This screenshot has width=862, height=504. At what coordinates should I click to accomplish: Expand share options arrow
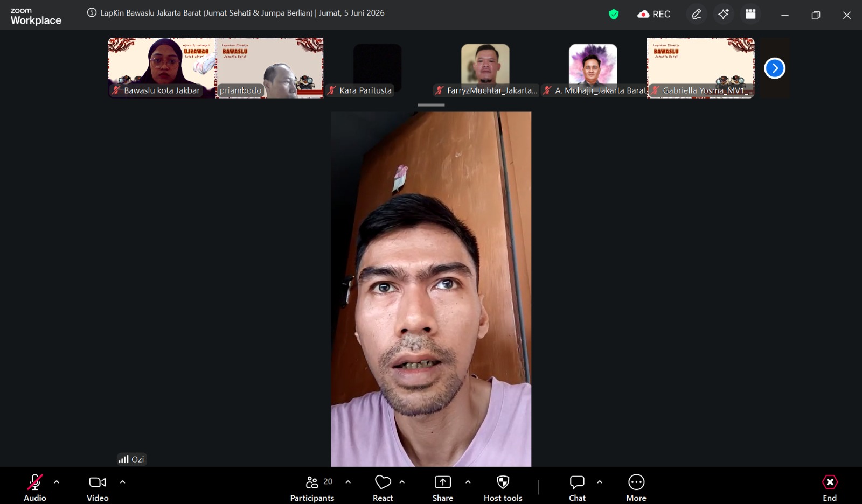(x=468, y=482)
